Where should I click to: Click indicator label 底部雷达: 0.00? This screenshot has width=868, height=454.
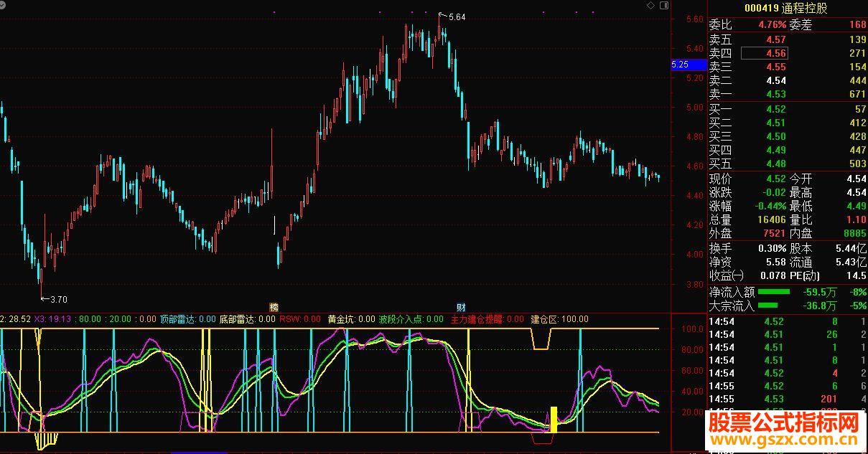(248, 319)
